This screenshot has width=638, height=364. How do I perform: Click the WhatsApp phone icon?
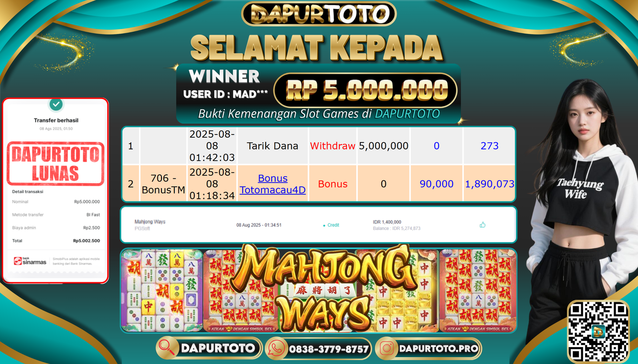(x=277, y=349)
